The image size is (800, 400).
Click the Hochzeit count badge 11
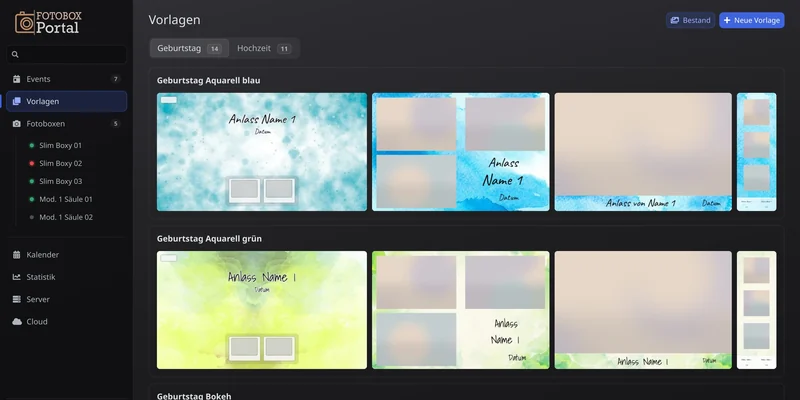pyautogui.click(x=284, y=49)
